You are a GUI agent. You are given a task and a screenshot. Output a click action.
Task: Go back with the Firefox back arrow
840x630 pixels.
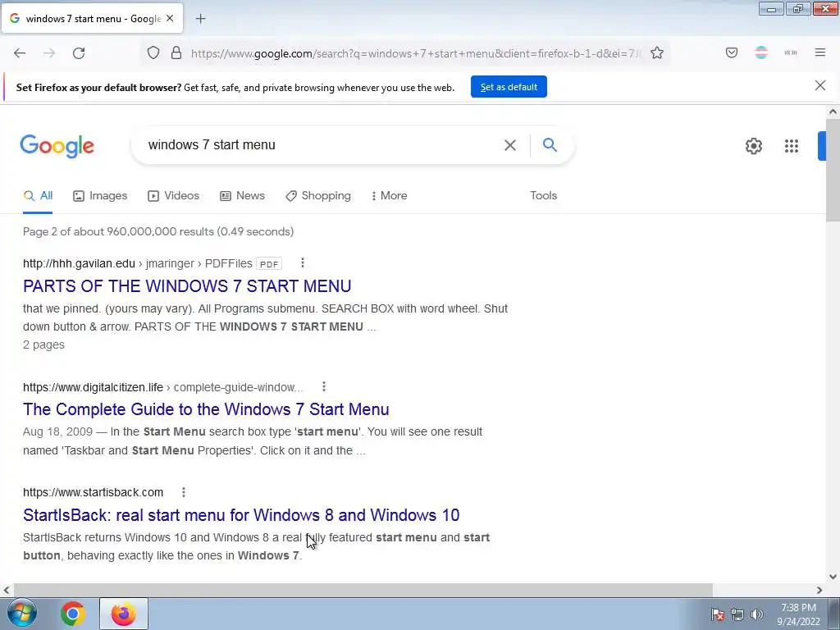(x=20, y=53)
